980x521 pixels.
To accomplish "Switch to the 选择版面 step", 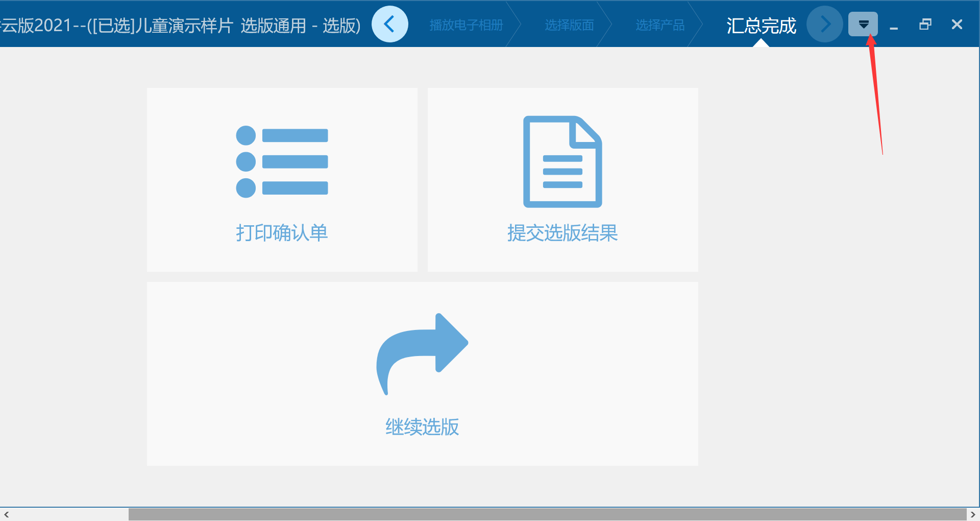I will click(569, 24).
